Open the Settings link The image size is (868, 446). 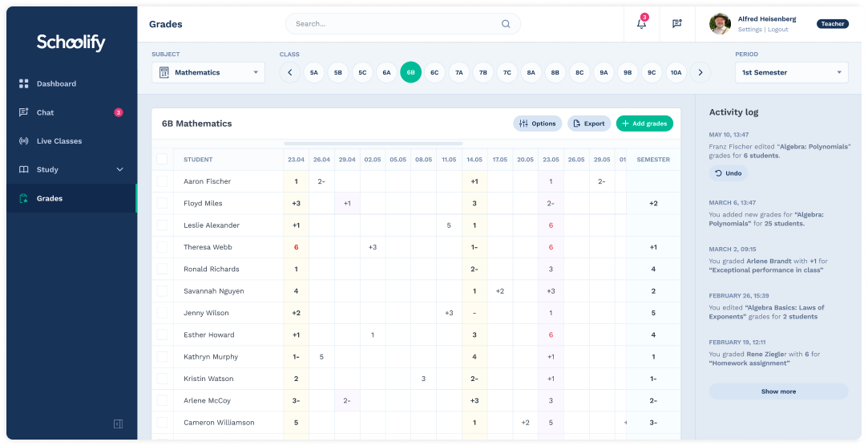click(749, 30)
